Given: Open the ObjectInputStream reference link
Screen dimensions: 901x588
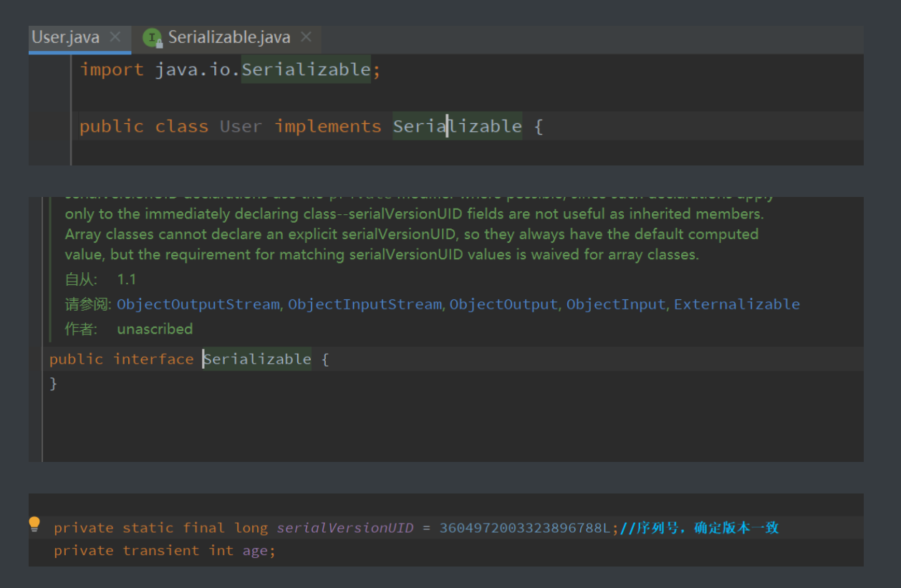Looking at the screenshot, I should point(365,304).
